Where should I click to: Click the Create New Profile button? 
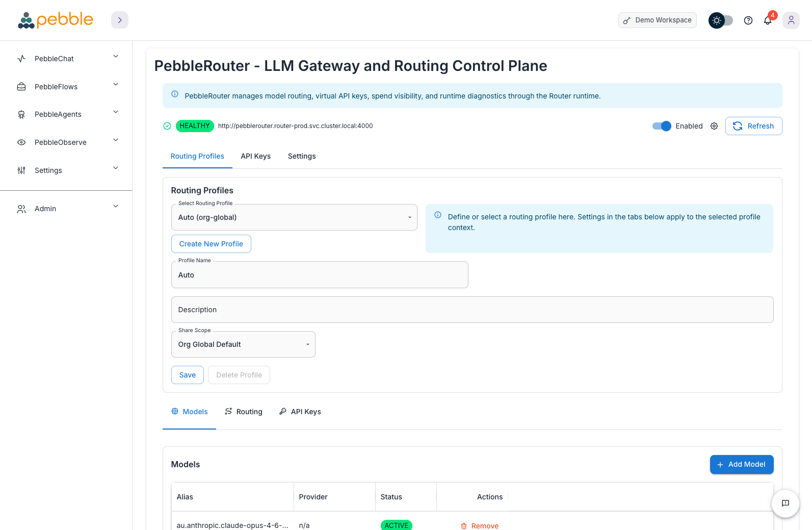[x=211, y=244]
